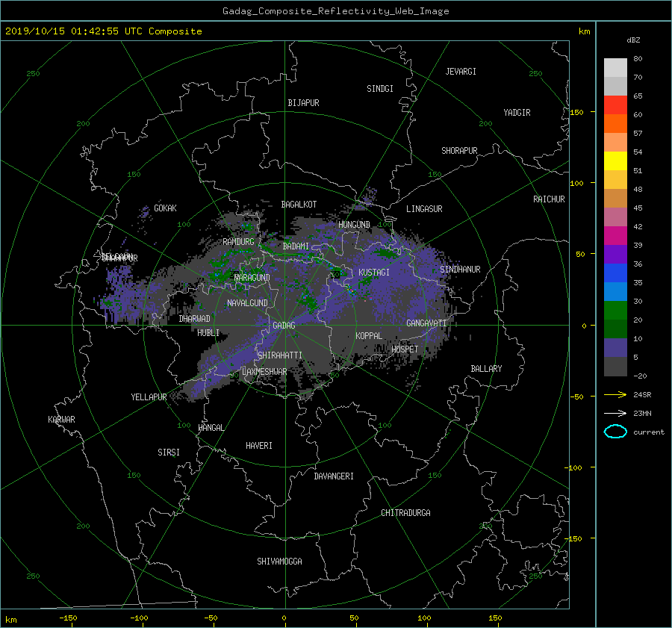
Task: Click the HOSPET city label
Action: [405, 349]
